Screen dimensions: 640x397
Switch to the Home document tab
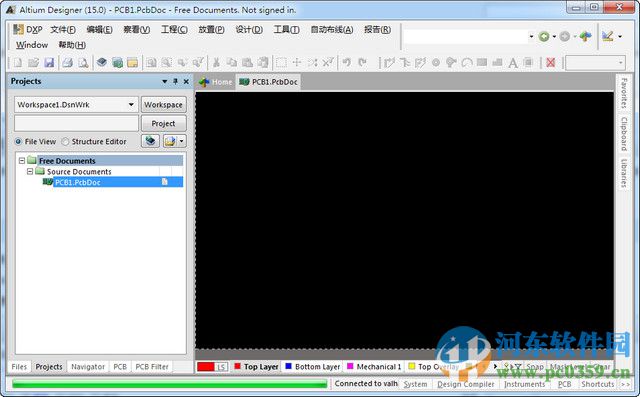click(216, 82)
